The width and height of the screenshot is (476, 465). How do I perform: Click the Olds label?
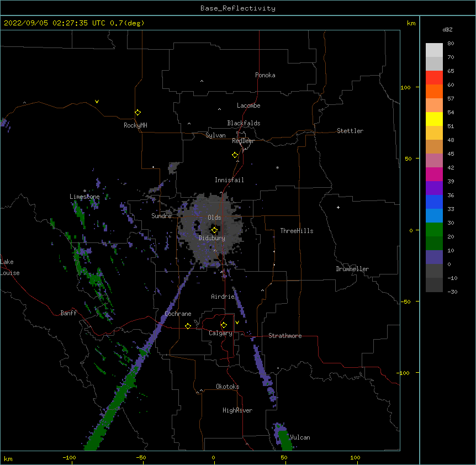[x=214, y=218]
